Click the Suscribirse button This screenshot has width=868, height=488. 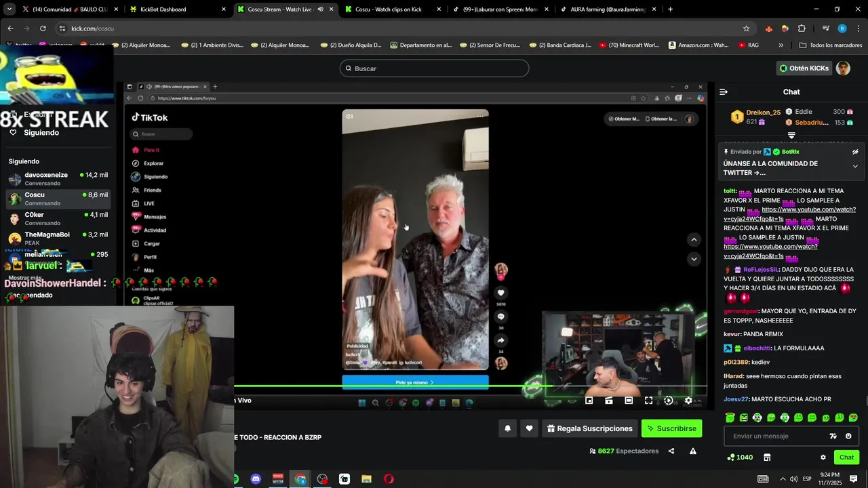pyautogui.click(x=671, y=428)
